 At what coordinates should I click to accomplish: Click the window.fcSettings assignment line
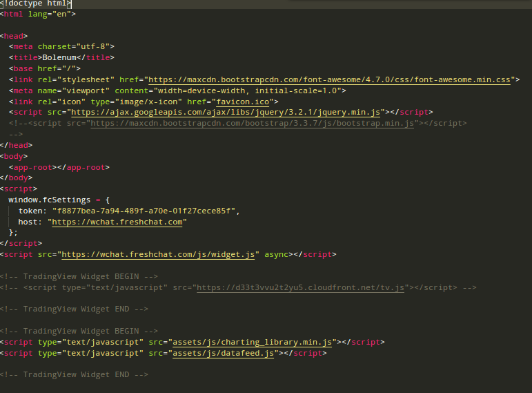[59, 200]
